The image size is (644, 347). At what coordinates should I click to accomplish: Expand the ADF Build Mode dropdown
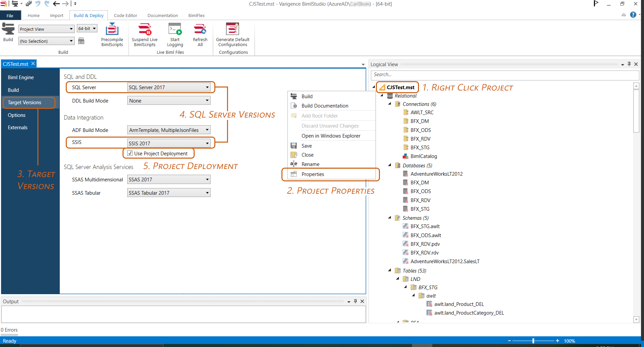(x=169, y=130)
